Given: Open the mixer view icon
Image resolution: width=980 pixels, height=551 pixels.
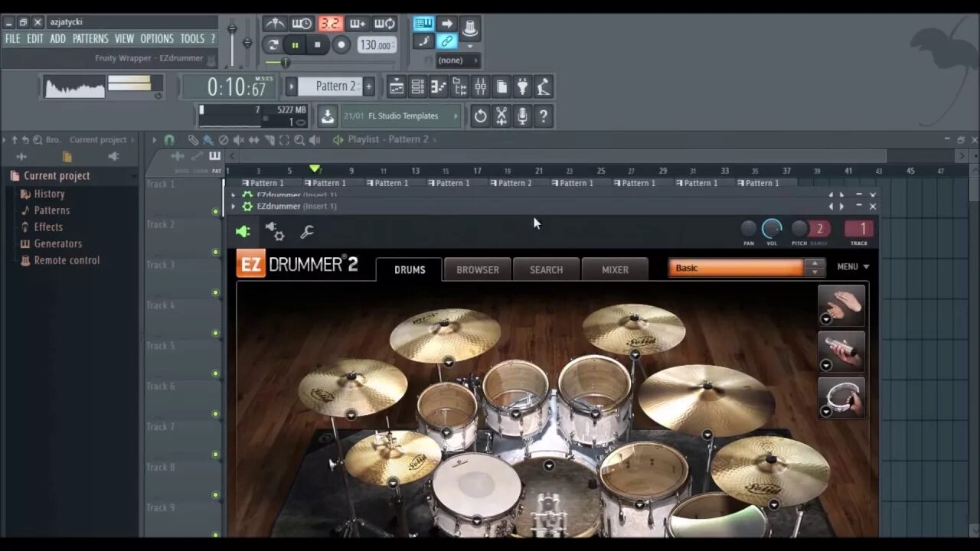Looking at the screenshot, I should (x=480, y=86).
